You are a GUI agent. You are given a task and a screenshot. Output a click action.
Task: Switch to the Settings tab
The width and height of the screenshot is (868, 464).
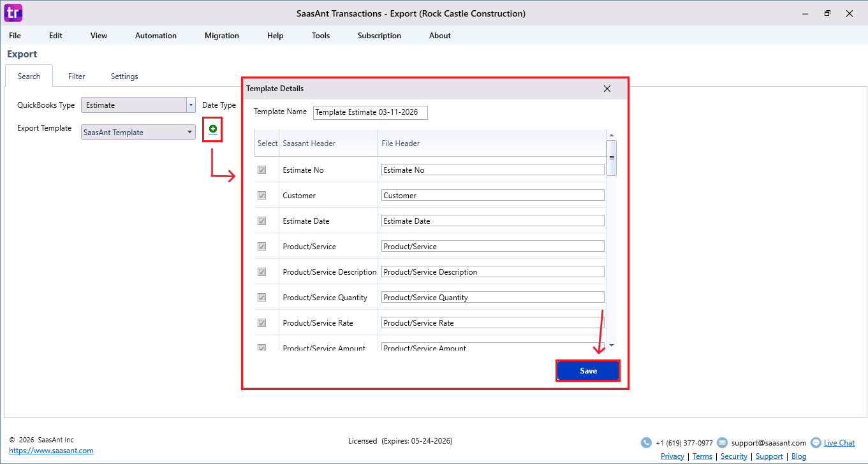124,76
